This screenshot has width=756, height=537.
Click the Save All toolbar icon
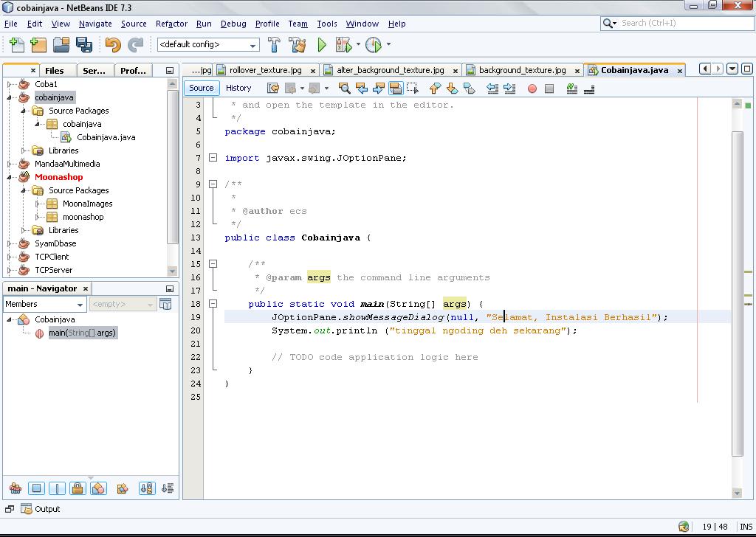(83, 45)
